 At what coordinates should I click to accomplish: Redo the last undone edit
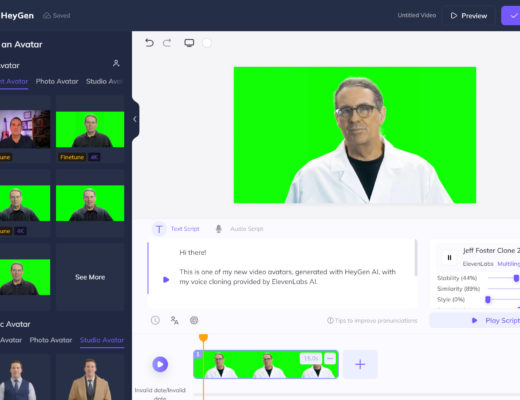(167, 43)
